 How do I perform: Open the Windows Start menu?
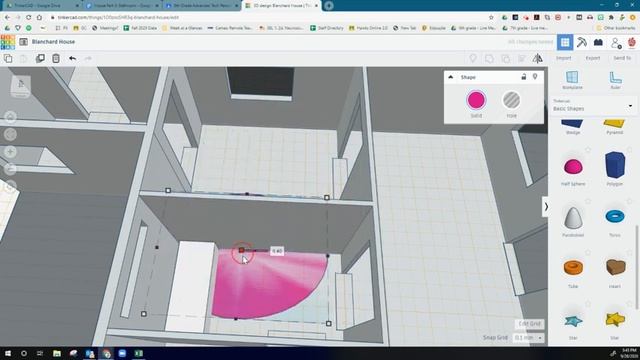point(8,353)
